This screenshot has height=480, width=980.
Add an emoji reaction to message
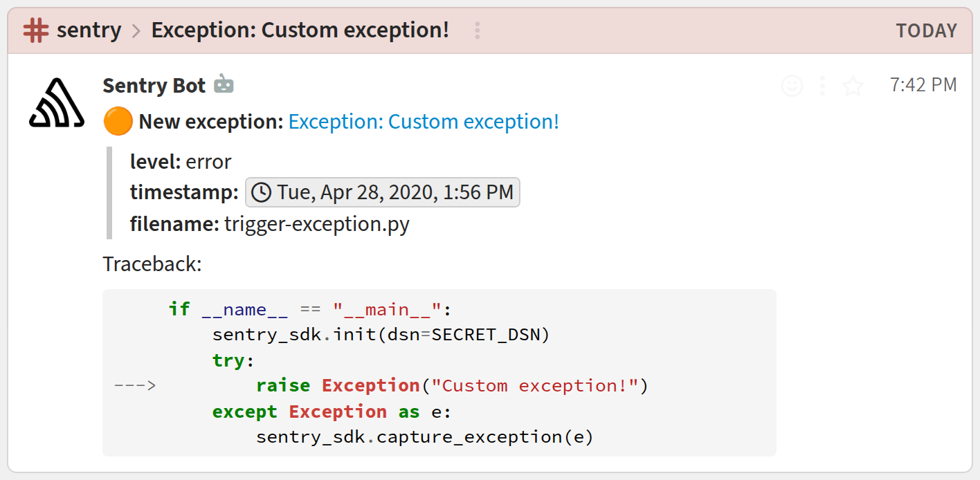coord(792,86)
